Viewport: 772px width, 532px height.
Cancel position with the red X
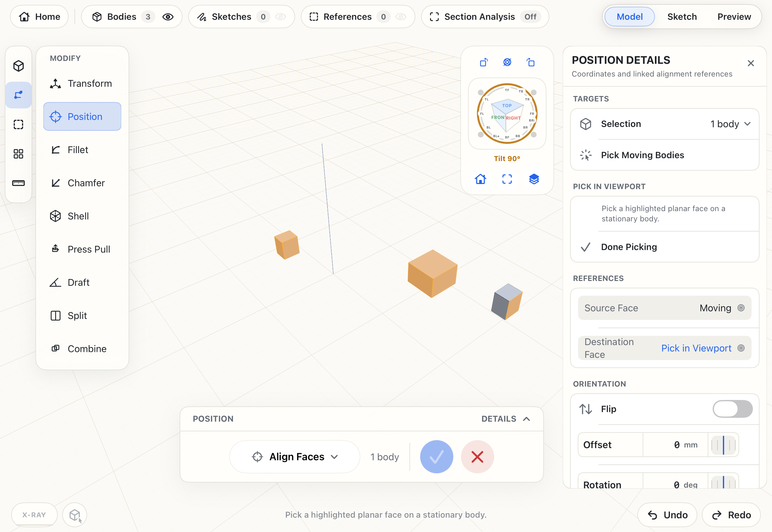click(x=477, y=457)
